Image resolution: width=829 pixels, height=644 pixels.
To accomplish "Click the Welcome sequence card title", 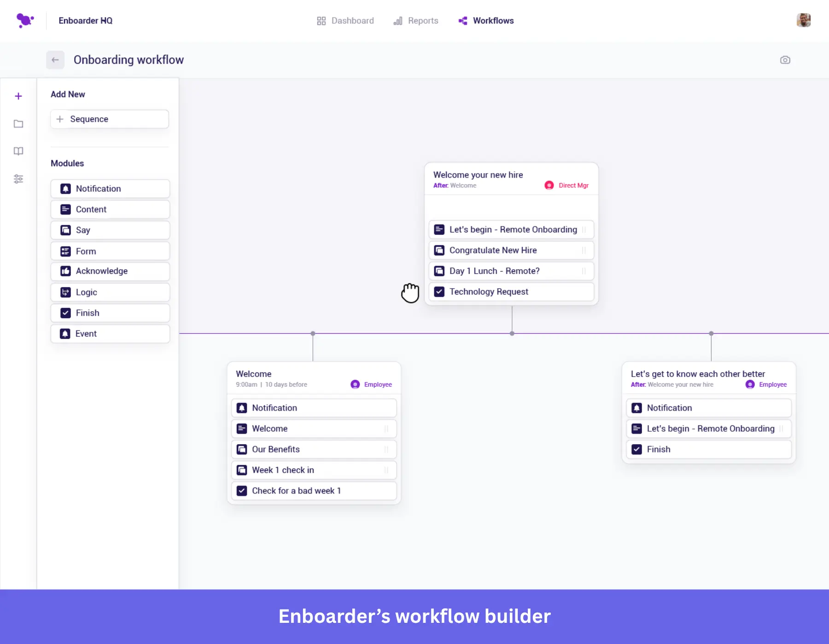I will (254, 374).
